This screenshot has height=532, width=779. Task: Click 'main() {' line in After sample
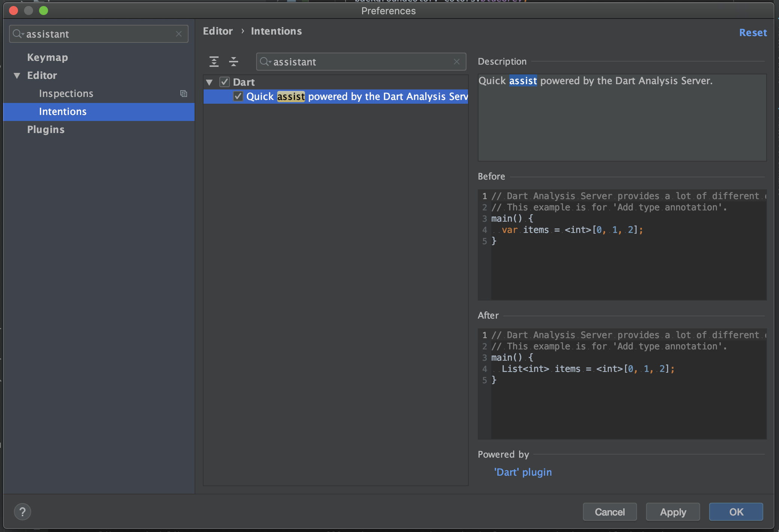coord(512,358)
